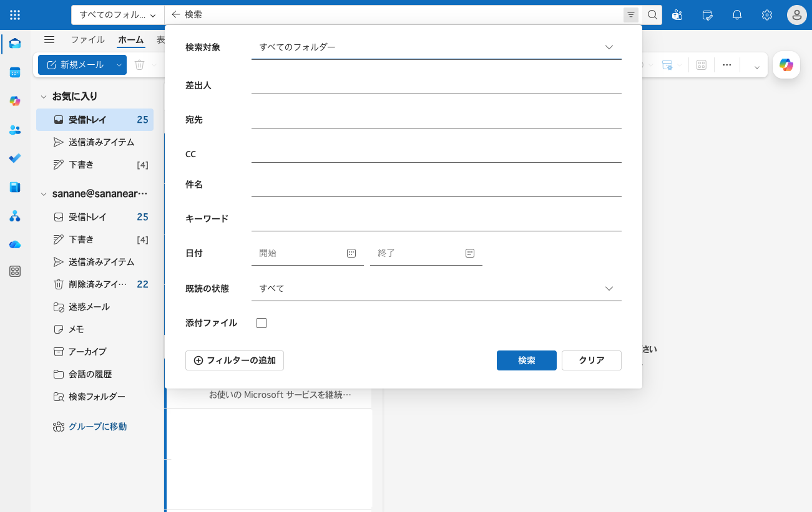Click the クリア button
812x512 pixels.
[592, 360]
